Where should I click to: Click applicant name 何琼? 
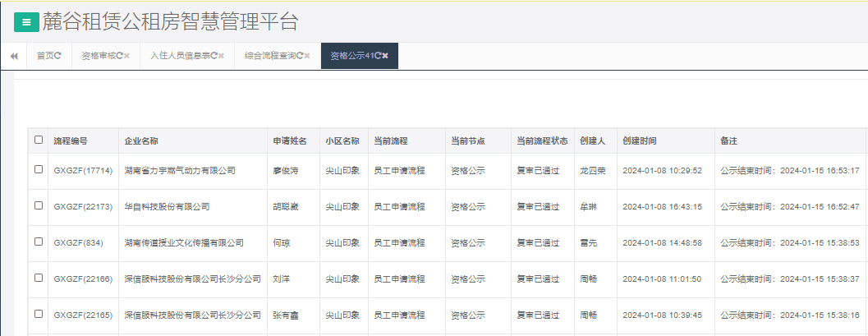[x=281, y=242]
